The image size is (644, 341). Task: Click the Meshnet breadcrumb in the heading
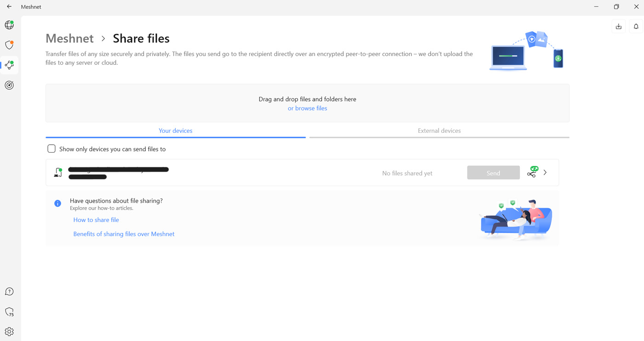(69, 39)
